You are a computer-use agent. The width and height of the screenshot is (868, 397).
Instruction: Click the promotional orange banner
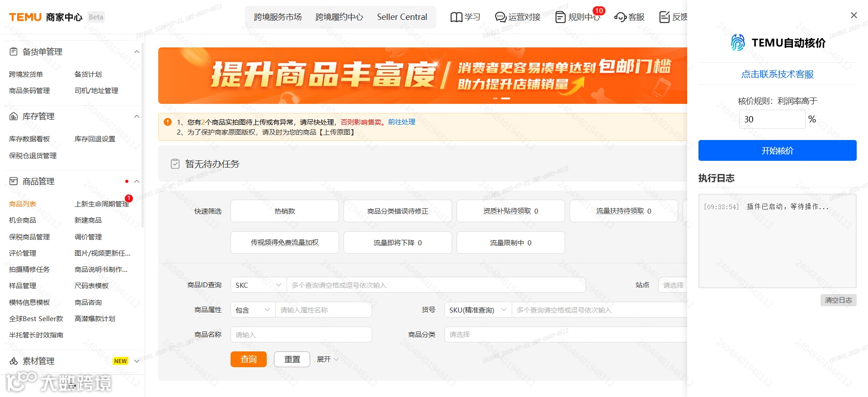[x=423, y=75]
